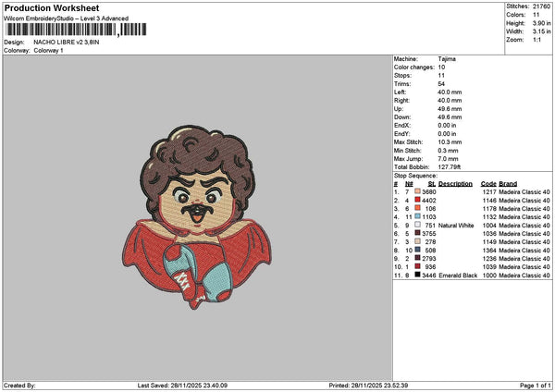Viewport: 555px width, 392px height.
Task: Click the Colors value 11
Action: [536, 15]
